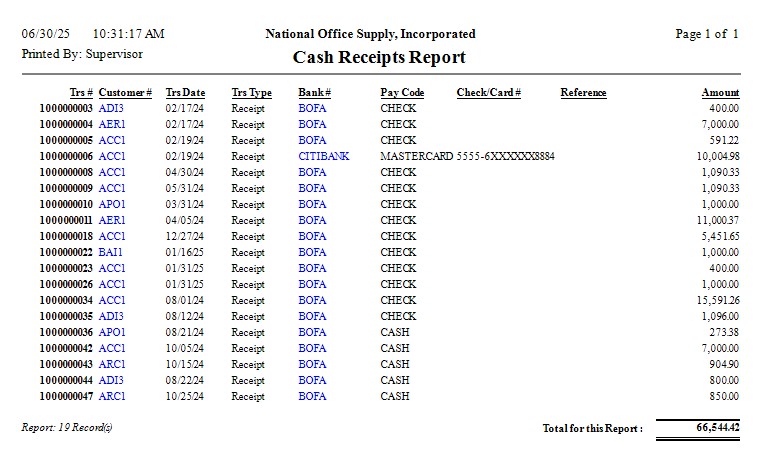
Task: Open customer ADI3 on transaction 1000000003
Action: [x=111, y=108]
